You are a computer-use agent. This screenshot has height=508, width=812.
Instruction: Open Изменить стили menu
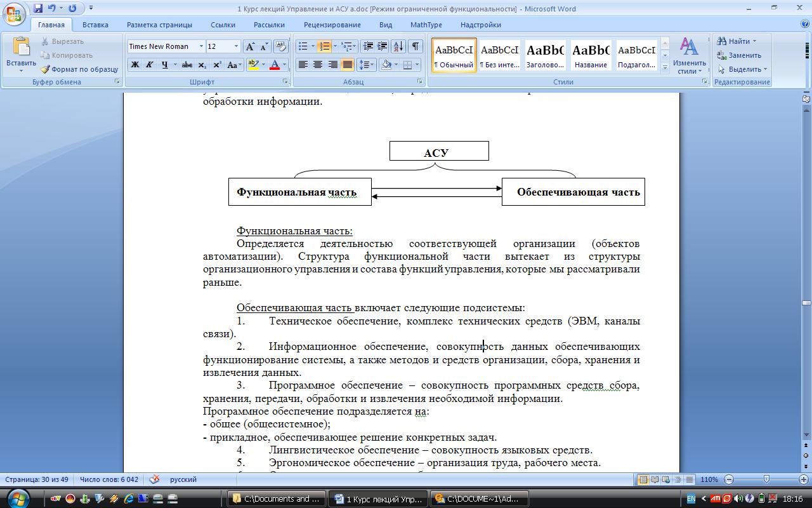click(x=689, y=55)
